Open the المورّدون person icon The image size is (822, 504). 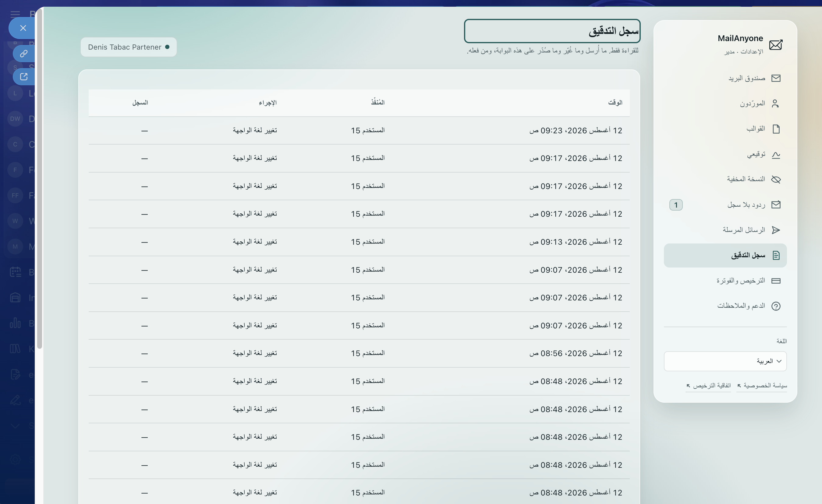775,104
